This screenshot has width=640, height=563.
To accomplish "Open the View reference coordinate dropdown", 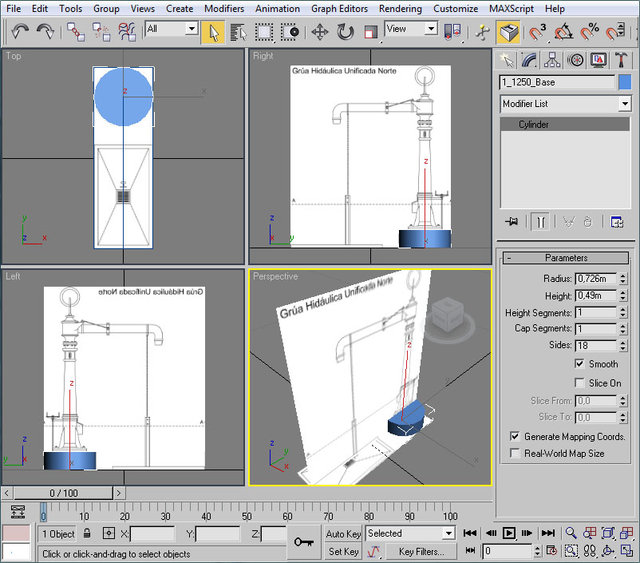I will (x=412, y=30).
